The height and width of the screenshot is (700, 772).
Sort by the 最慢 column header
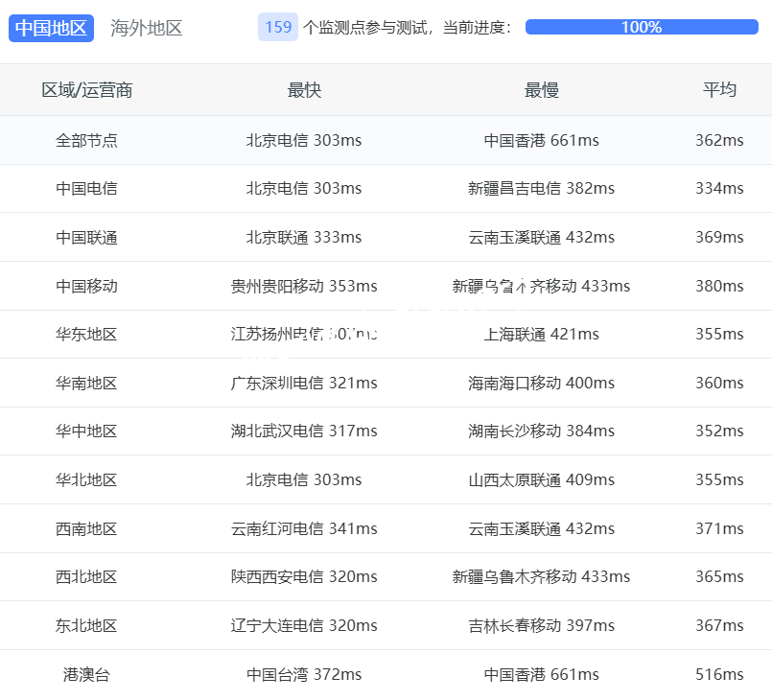(x=541, y=90)
